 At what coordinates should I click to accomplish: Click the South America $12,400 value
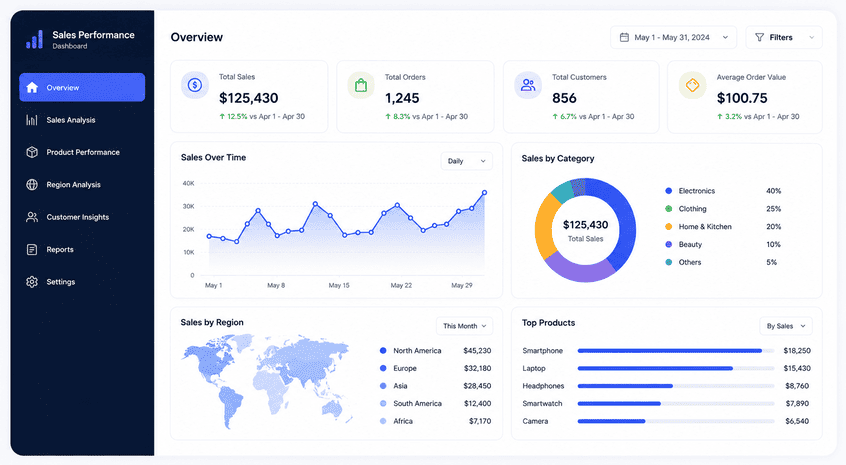(x=477, y=404)
